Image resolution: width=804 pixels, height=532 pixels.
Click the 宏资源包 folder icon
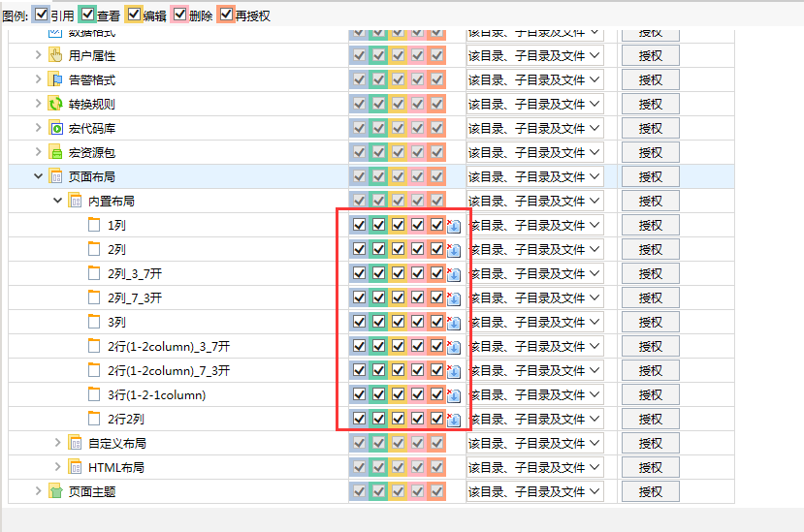pos(55,152)
